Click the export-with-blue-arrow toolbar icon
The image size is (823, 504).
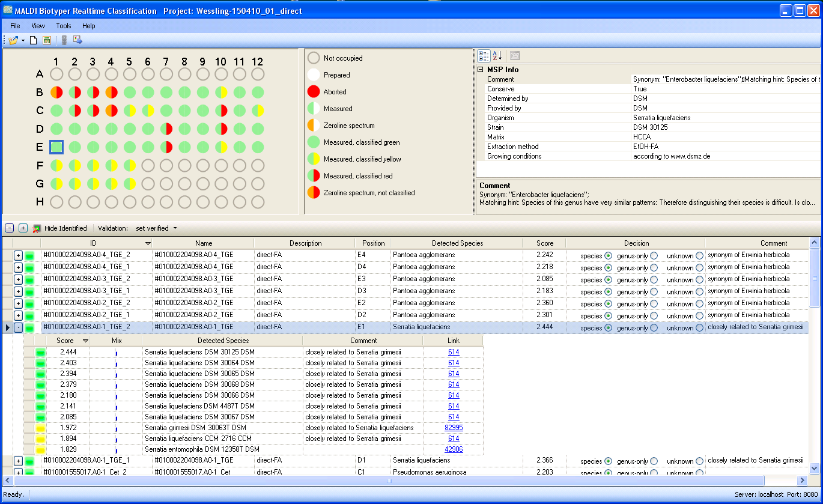77,40
